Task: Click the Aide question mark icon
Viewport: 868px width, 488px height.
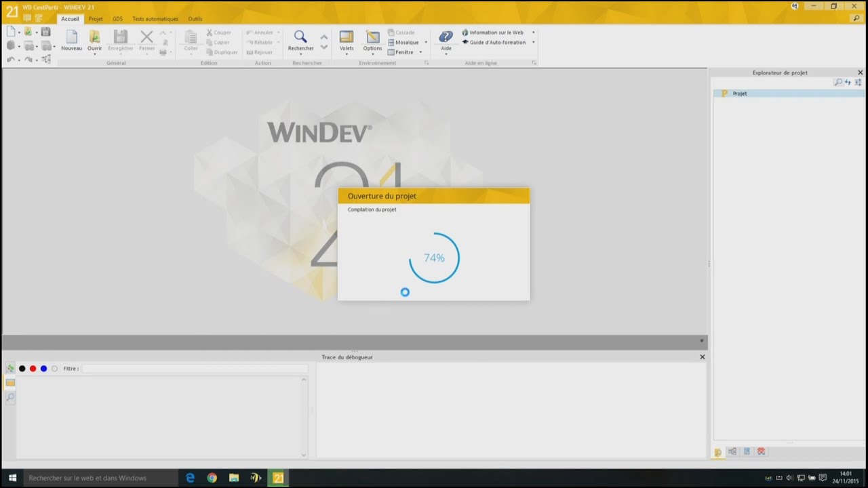Action: click(446, 37)
